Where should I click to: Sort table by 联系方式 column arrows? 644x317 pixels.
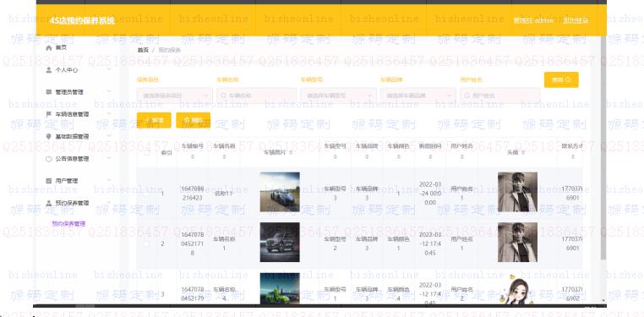(x=572, y=156)
